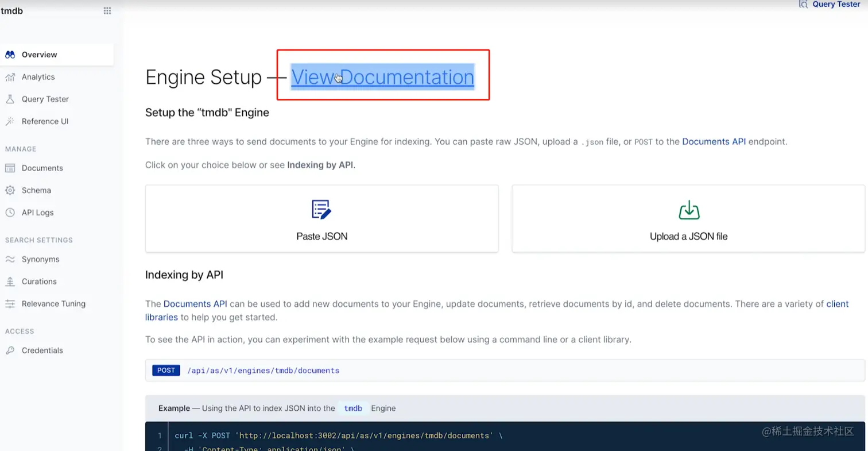
Task: Click the bold Indexing by API text after 'or see'
Action: (x=320, y=165)
